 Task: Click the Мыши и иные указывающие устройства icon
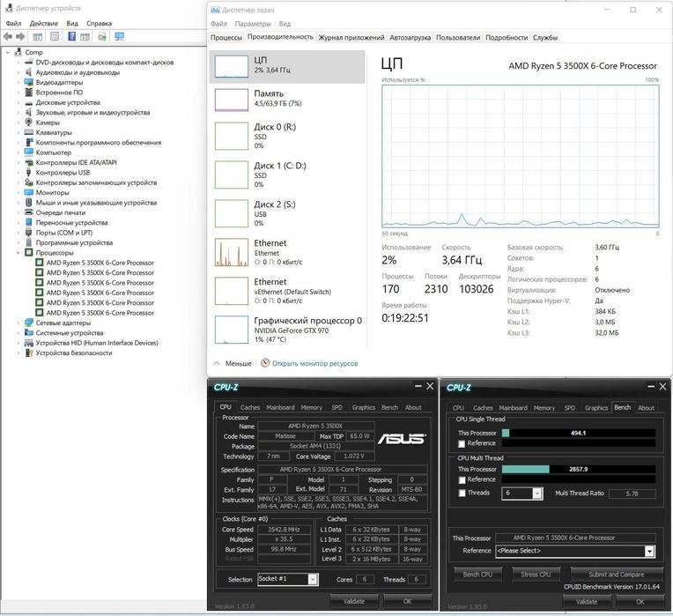click(29, 203)
